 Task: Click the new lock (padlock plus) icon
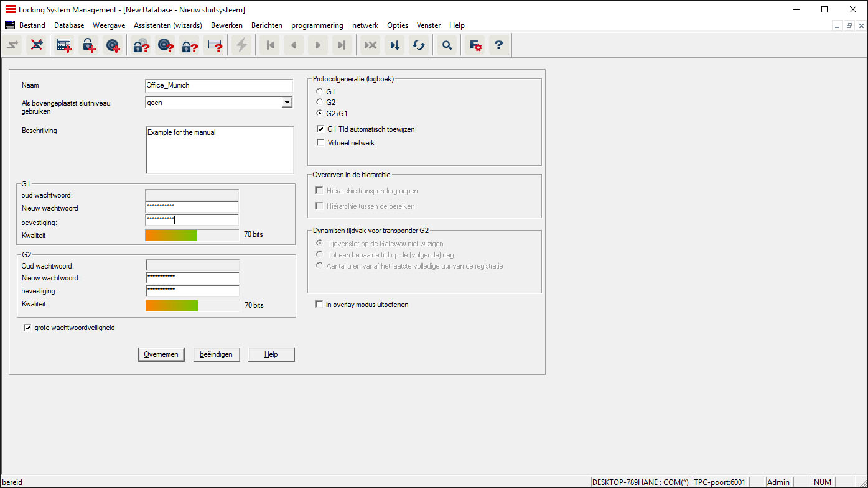pyautogui.click(x=88, y=45)
